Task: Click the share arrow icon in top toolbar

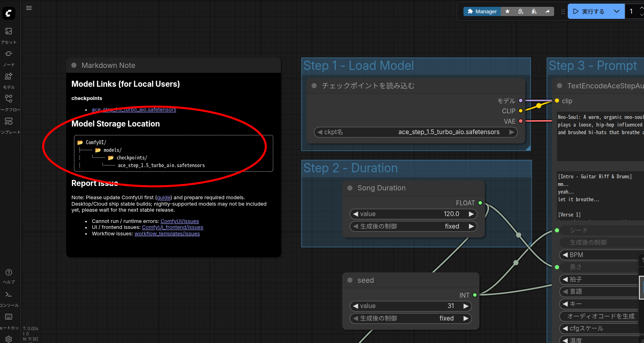Action: [547, 12]
